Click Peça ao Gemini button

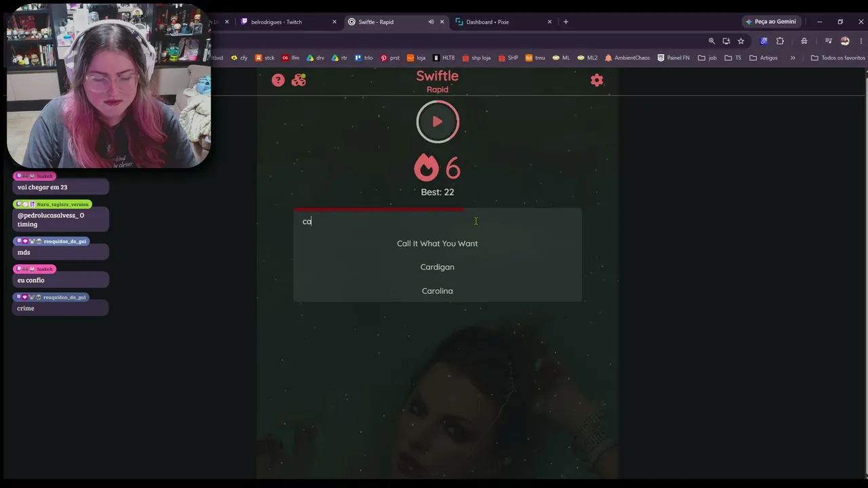click(770, 22)
